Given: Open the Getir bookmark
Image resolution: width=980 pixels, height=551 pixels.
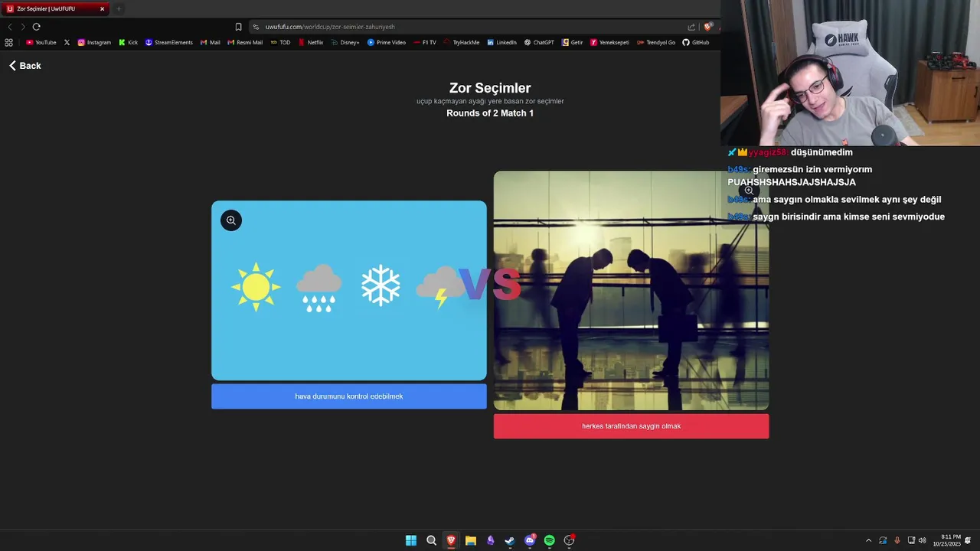Looking at the screenshot, I should click(x=572, y=43).
